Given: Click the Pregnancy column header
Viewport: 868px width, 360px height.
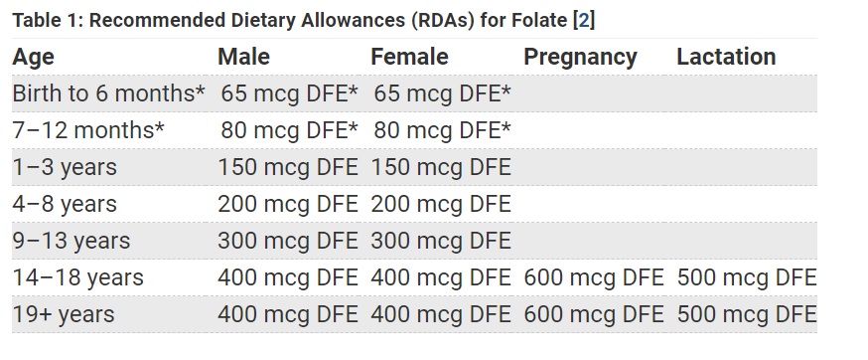Looking at the screenshot, I should 580,57.
